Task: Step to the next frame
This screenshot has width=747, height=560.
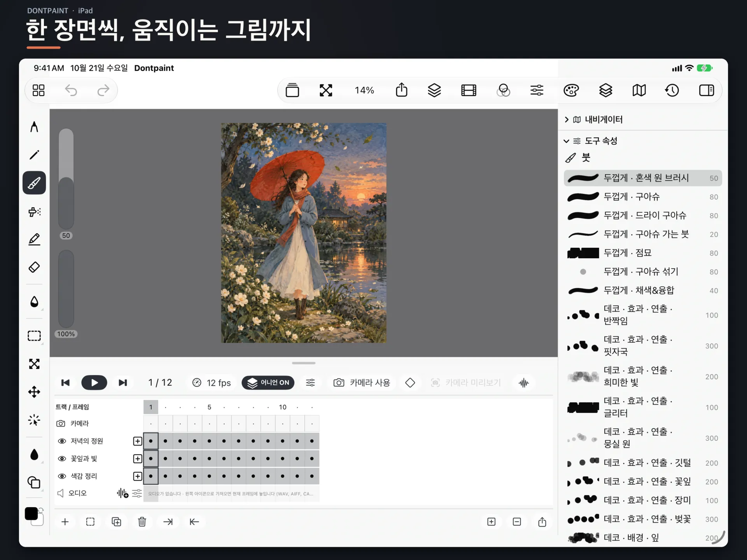Action: click(123, 383)
